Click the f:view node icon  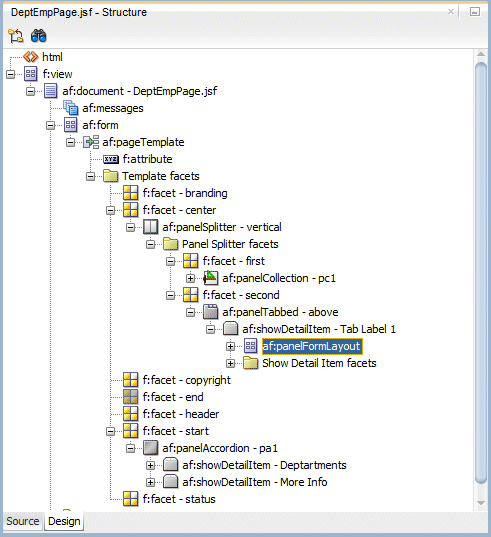click(x=30, y=74)
